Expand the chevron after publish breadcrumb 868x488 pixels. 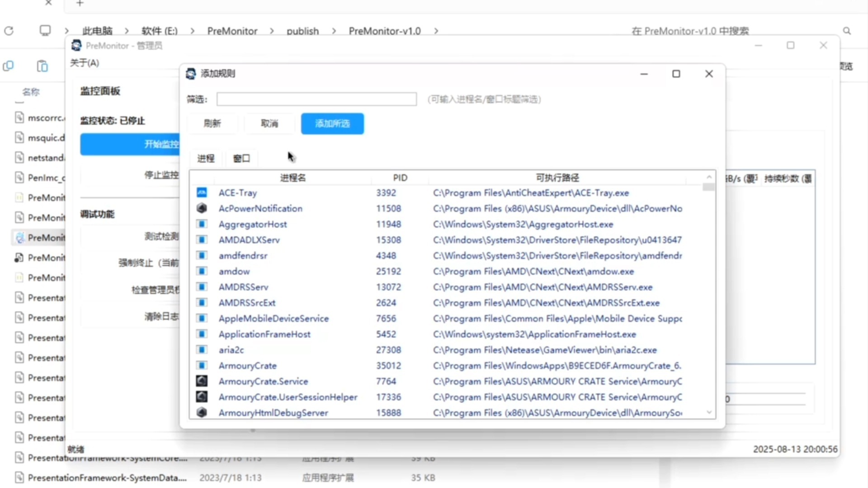pyautogui.click(x=334, y=31)
